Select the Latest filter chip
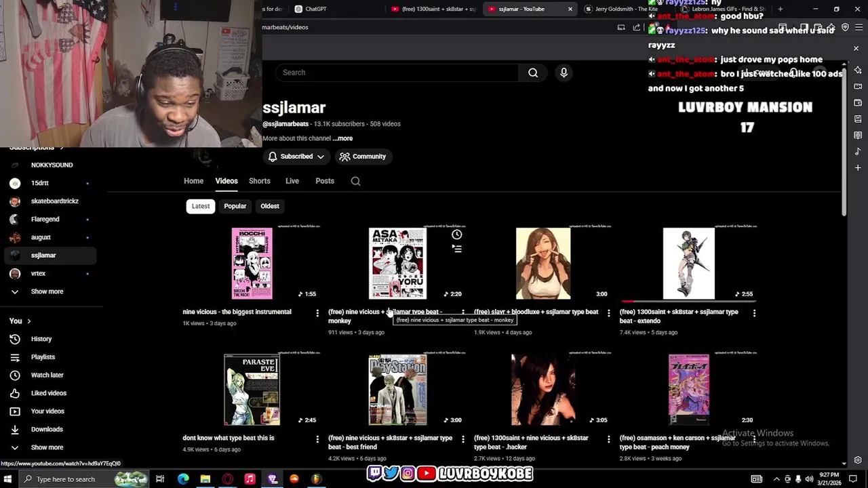 pos(201,206)
